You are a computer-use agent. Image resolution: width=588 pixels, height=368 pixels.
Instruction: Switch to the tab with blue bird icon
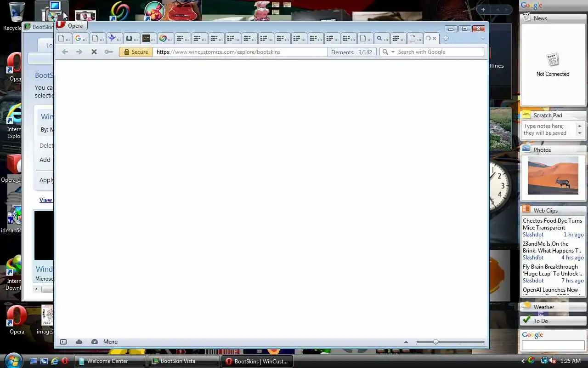tap(114, 38)
